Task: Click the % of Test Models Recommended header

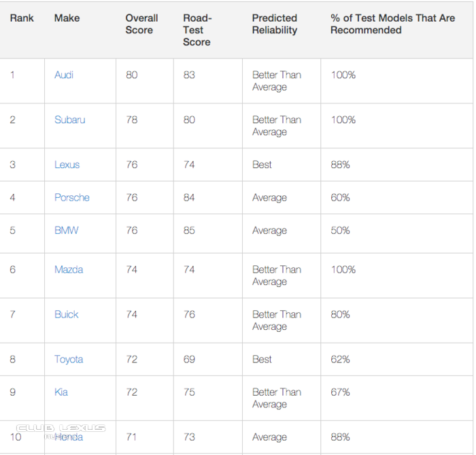Action: tap(393, 24)
